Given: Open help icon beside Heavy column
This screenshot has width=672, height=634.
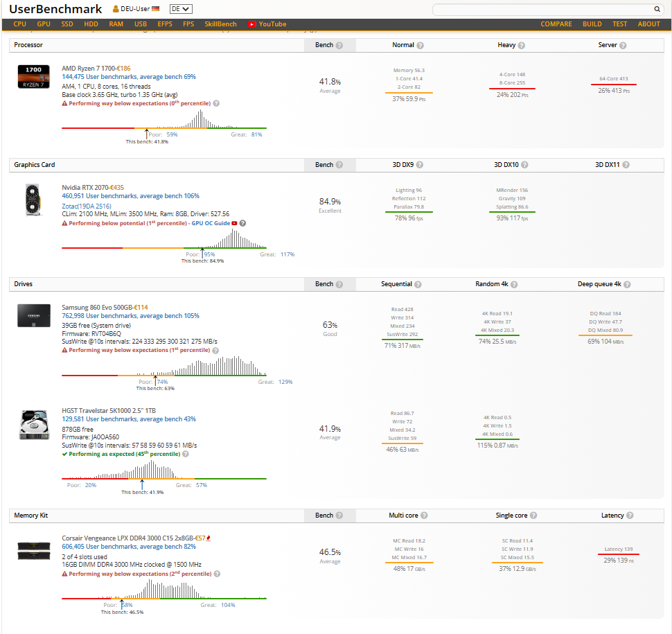Looking at the screenshot, I should point(521,46).
